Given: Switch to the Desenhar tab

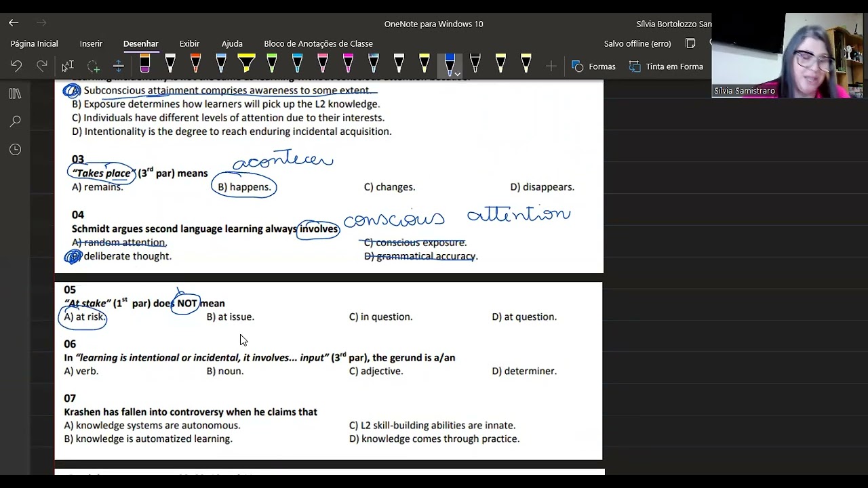Looking at the screenshot, I should pos(140,43).
